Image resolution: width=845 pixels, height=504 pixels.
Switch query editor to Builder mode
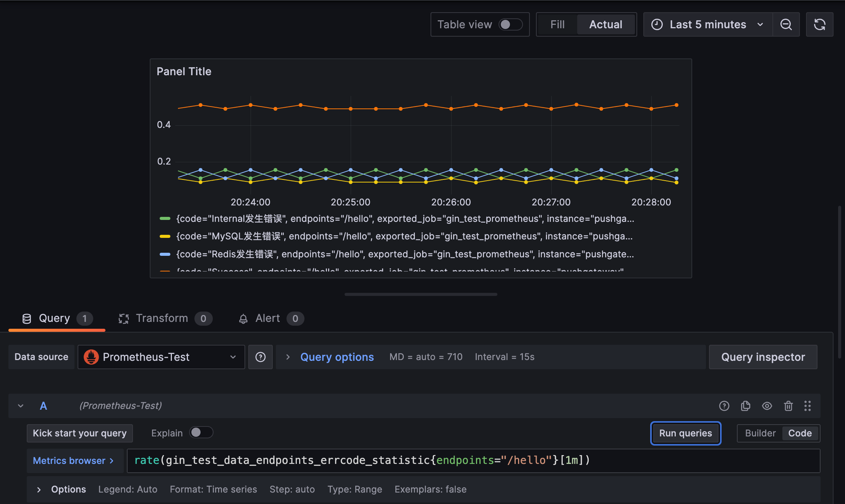click(x=760, y=433)
